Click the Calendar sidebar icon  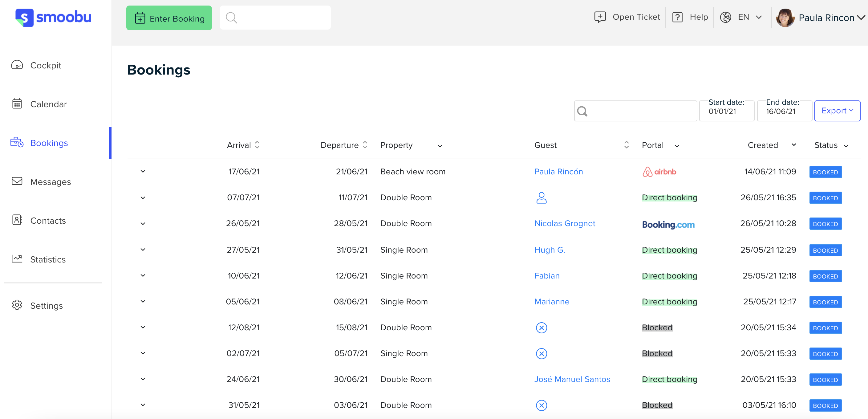(x=16, y=104)
